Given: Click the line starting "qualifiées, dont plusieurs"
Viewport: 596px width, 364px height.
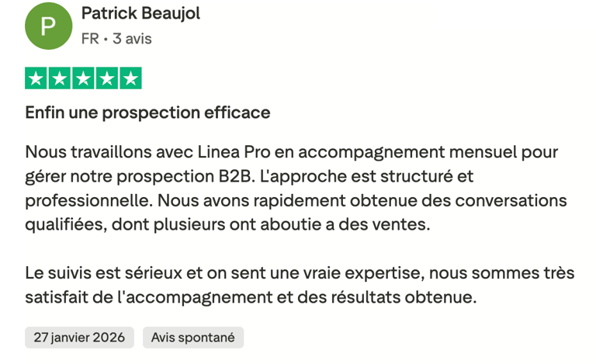Looking at the screenshot, I should pyautogui.click(x=227, y=225).
